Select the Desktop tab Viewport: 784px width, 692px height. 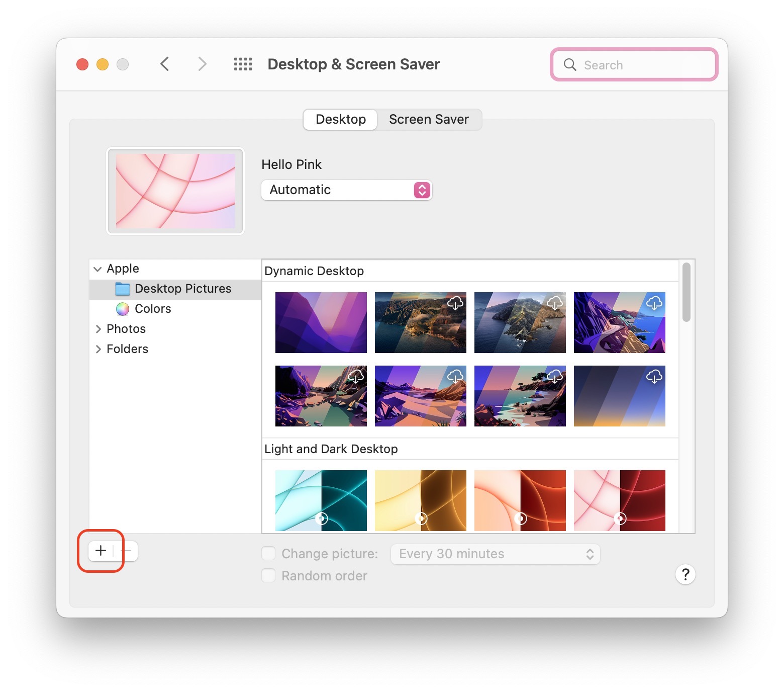tap(341, 120)
